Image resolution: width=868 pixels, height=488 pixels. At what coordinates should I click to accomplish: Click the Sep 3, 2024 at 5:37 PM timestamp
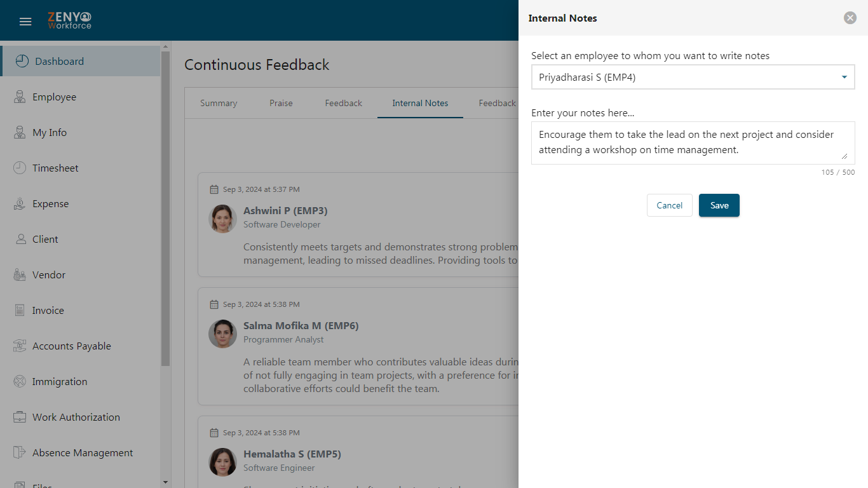261,189
